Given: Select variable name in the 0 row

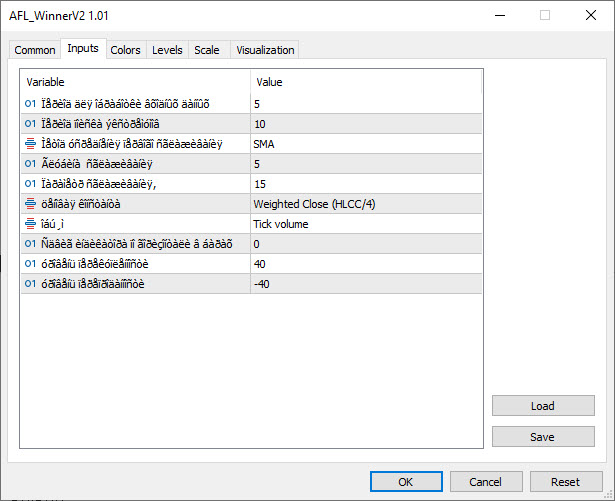Looking at the screenshot, I should coord(136,244).
